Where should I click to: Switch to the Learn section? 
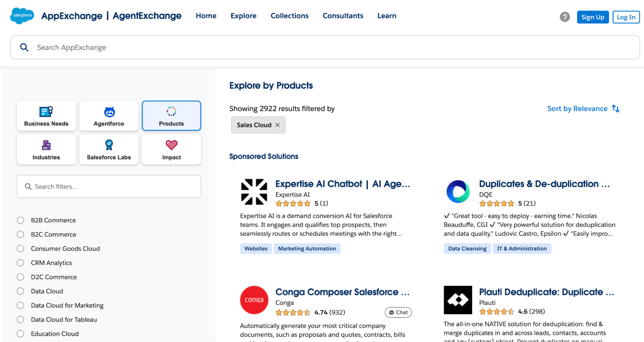(387, 15)
